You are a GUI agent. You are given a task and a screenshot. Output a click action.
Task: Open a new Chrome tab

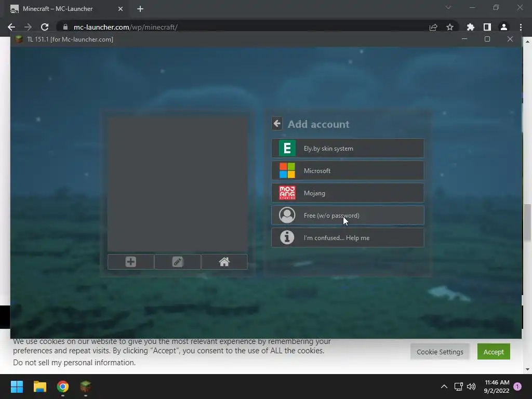[140, 9]
